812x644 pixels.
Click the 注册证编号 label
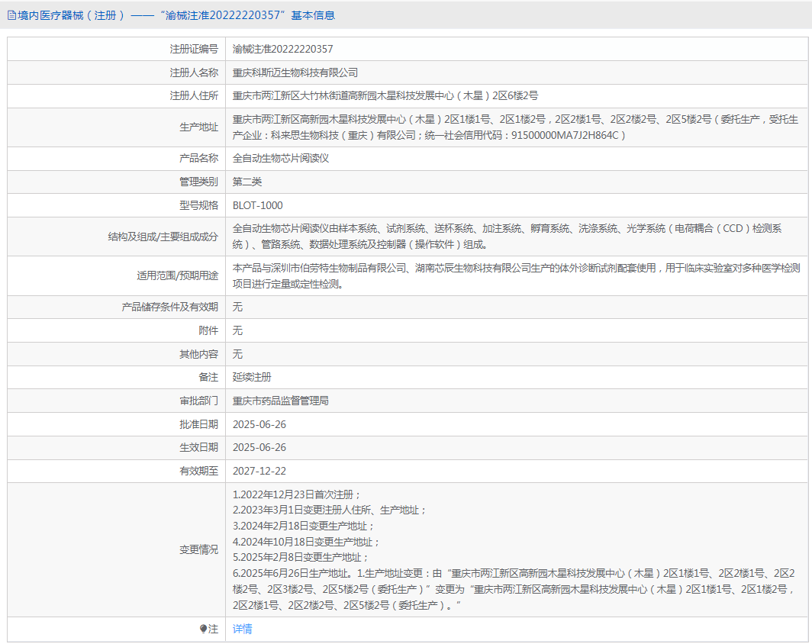194,49
